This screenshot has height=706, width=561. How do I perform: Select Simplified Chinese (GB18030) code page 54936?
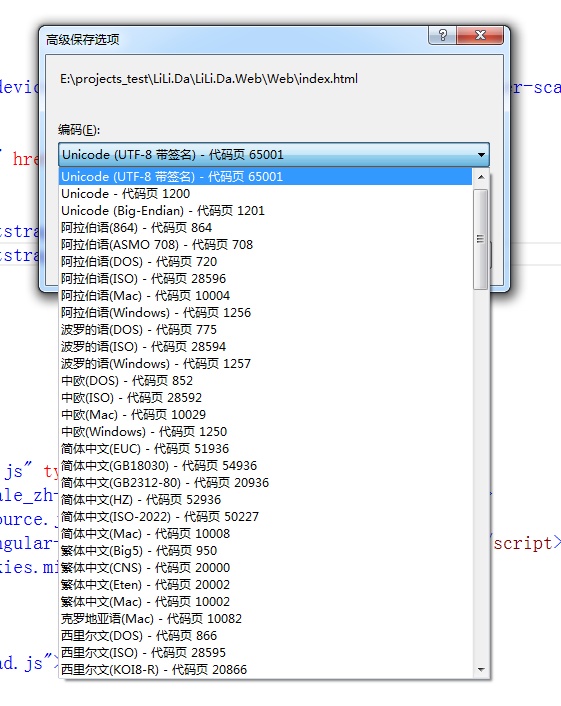tap(266, 466)
